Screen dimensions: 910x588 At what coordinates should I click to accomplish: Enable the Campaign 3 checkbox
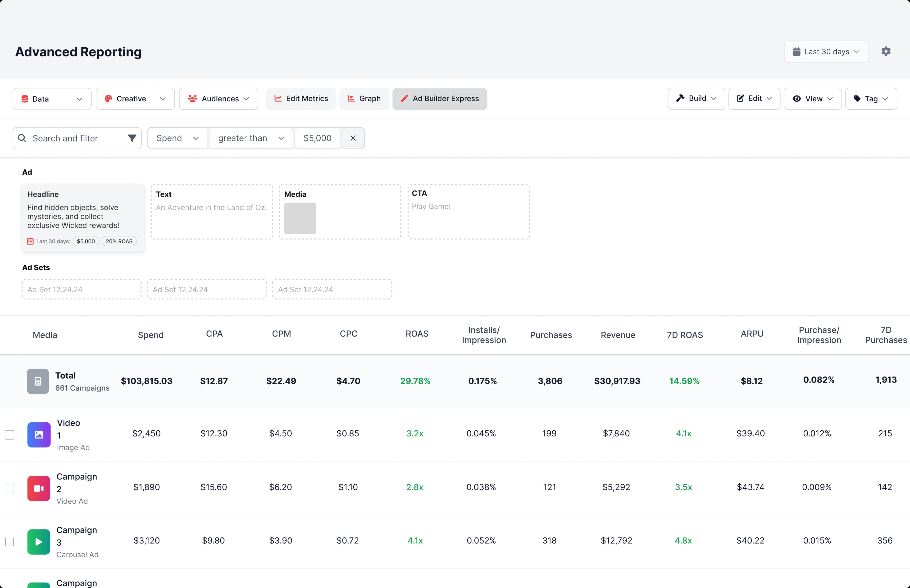9,542
